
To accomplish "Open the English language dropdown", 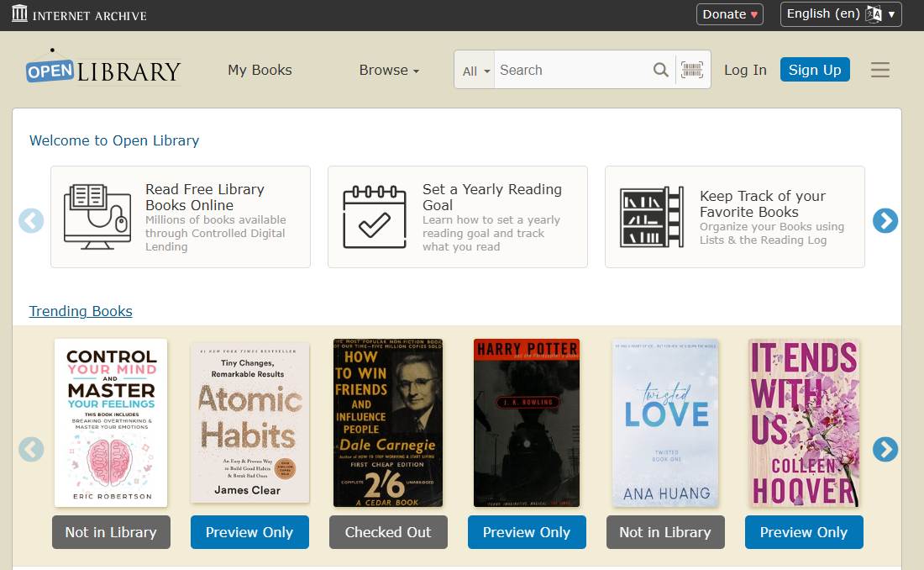I will click(x=839, y=13).
